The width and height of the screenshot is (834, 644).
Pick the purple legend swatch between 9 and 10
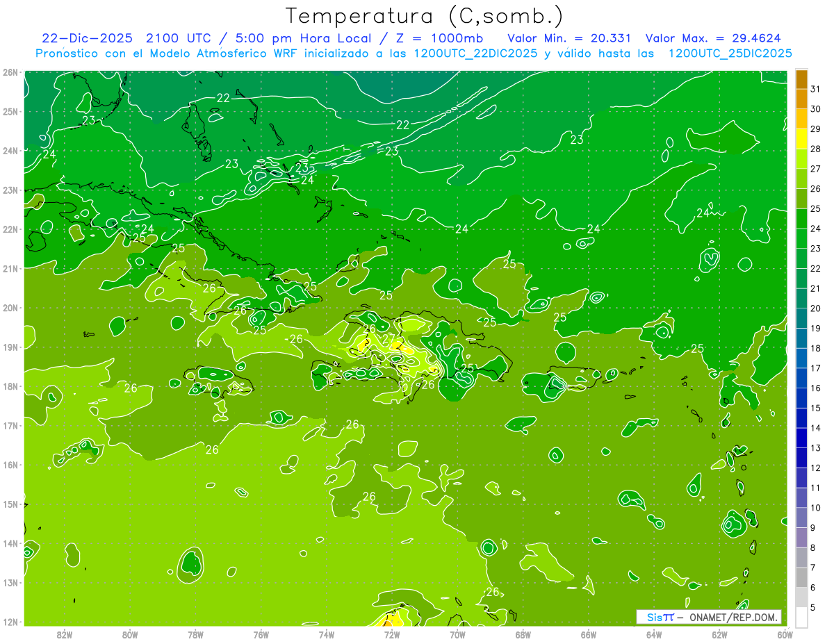point(801,518)
